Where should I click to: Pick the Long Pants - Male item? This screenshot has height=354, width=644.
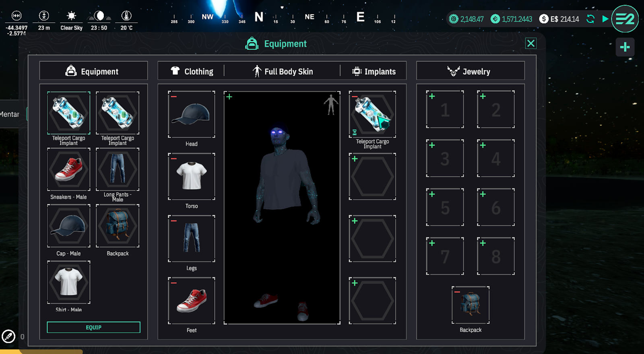pyautogui.click(x=118, y=169)
